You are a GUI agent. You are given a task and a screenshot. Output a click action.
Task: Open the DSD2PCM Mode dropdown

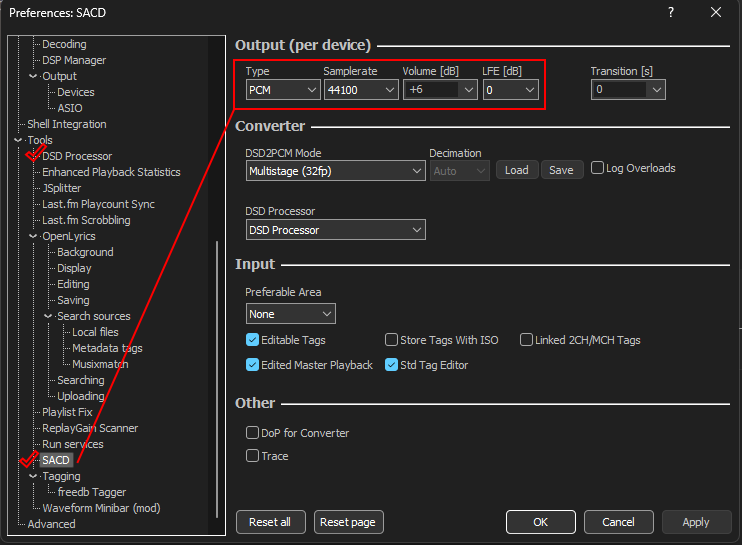(x=335, y=171)
